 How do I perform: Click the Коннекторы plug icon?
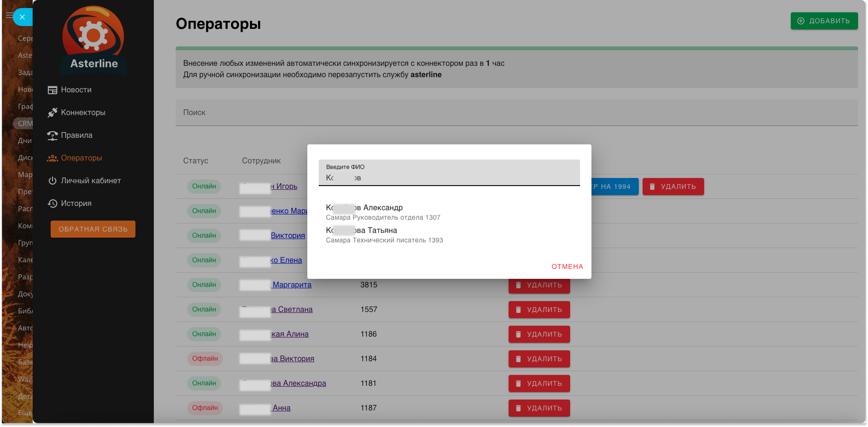click(x=53, y=113)
